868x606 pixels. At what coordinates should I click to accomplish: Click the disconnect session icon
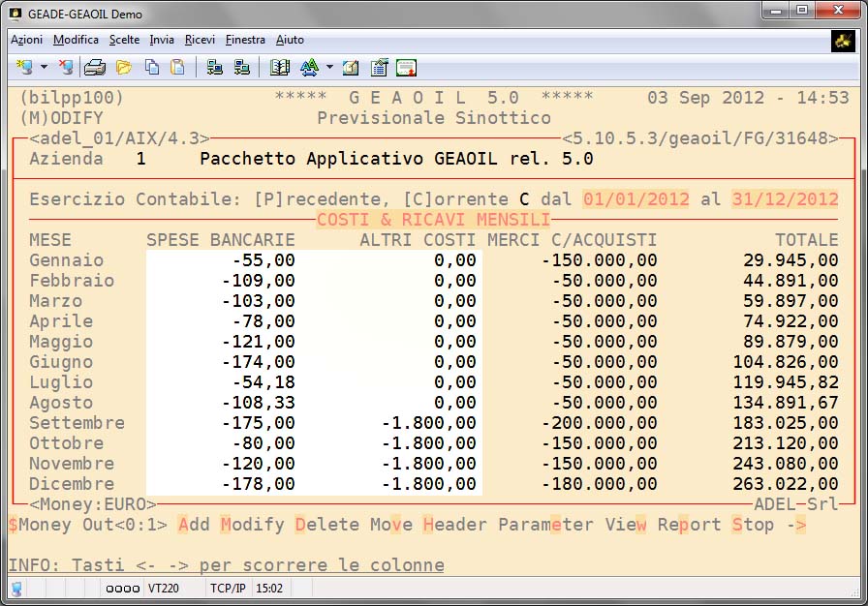pos(65,68)
